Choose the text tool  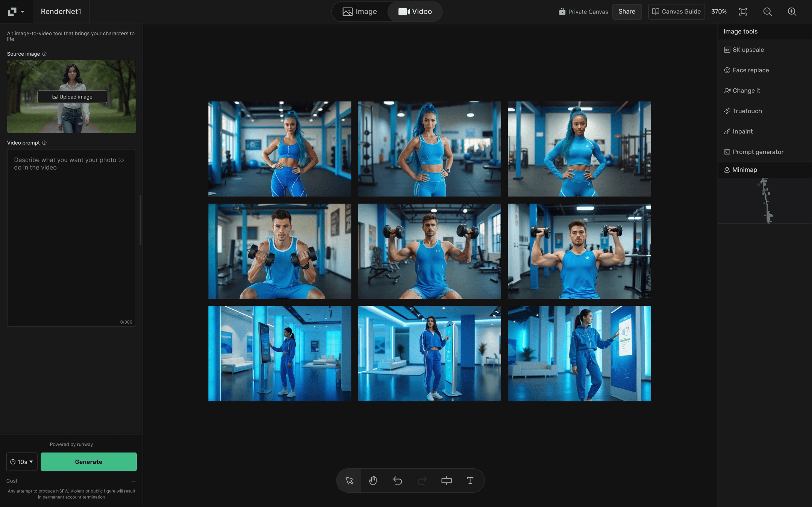tap(470, 480)
